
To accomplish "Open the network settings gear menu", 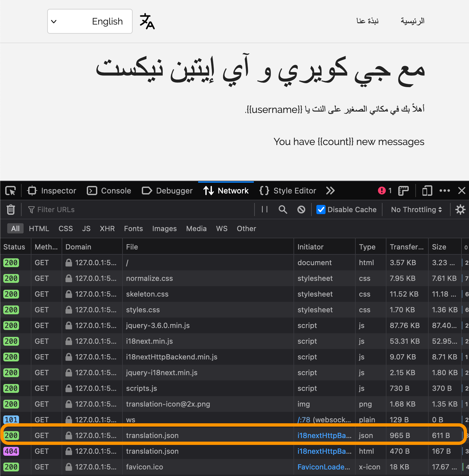I will click(x=460, y=210).
